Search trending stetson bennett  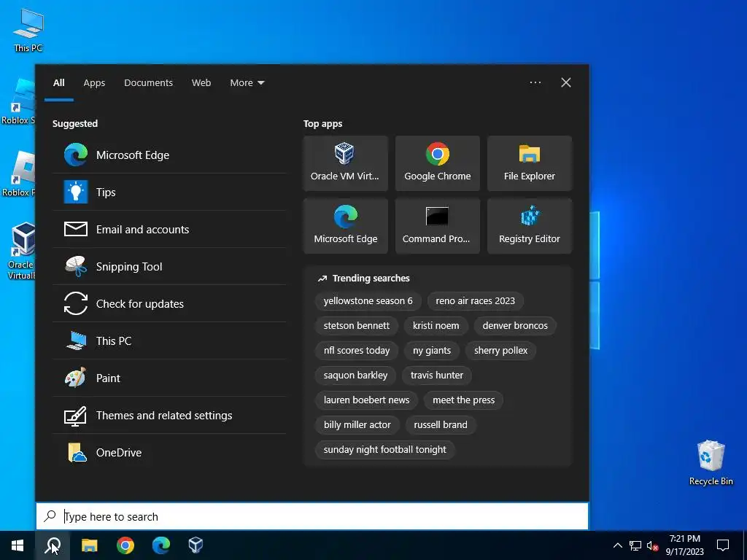[356, 326]
